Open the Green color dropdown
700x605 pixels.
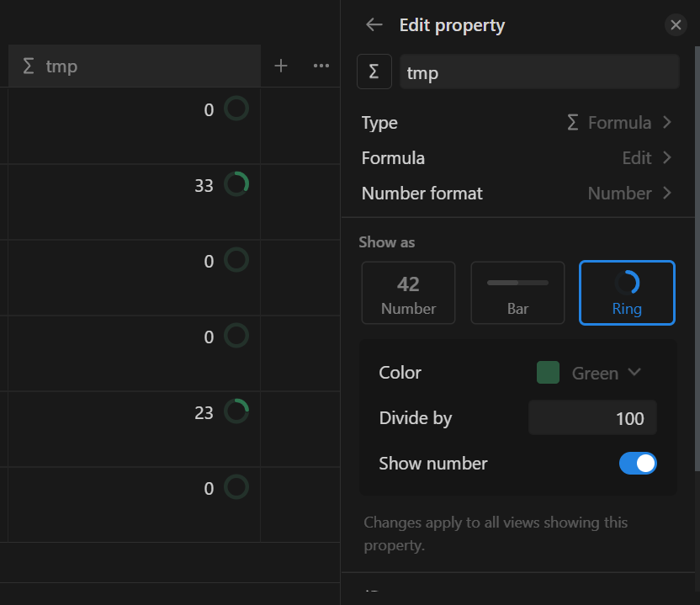click(590, 373)
